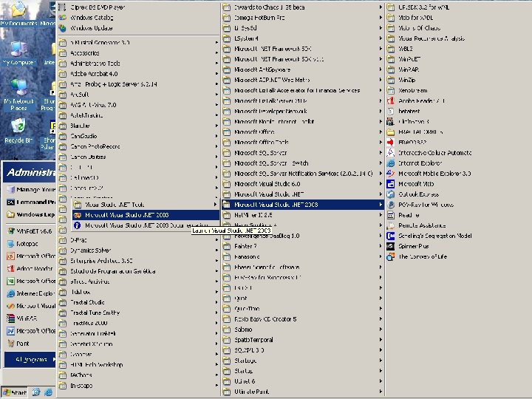The height and width of the screenshot is (399, 532).
Task: Click the Adobe Reader 7.0 icon in right column
Action: 391,100
